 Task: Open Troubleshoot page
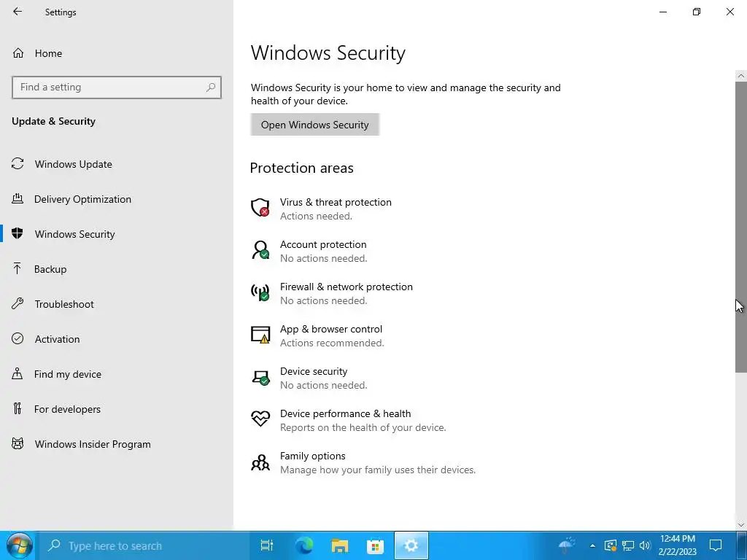tap(64, 304)
